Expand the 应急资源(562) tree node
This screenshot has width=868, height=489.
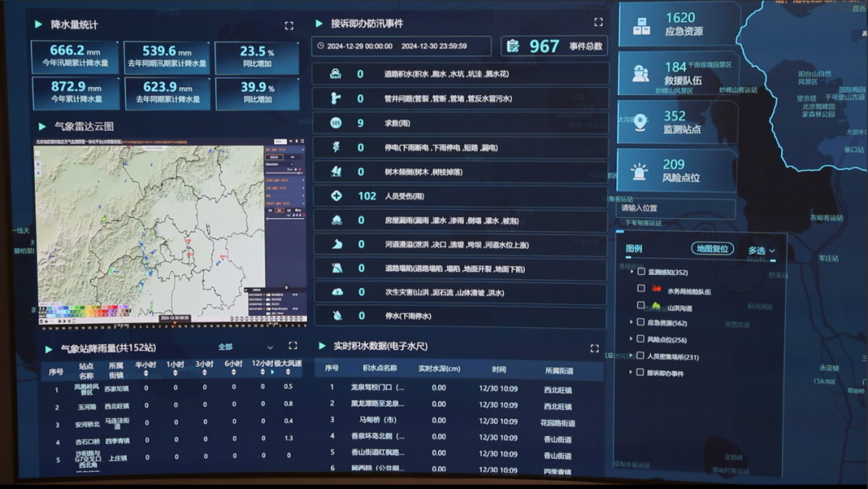tap(631, 322)
